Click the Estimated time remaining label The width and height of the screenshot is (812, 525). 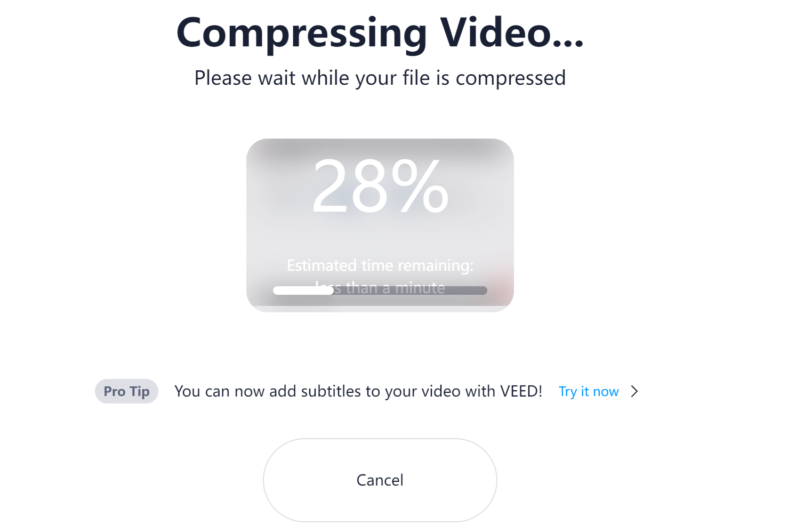tap(380, 265)
